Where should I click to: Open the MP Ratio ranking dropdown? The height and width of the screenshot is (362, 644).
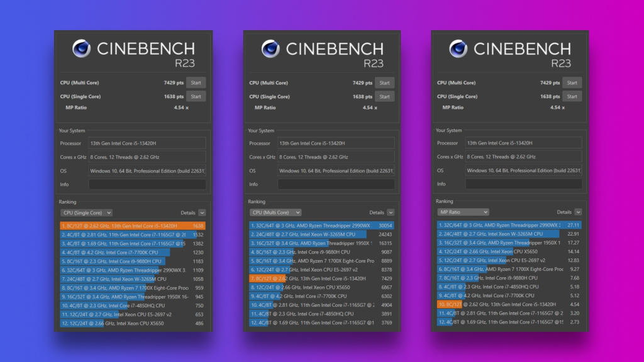coord(463,212)
